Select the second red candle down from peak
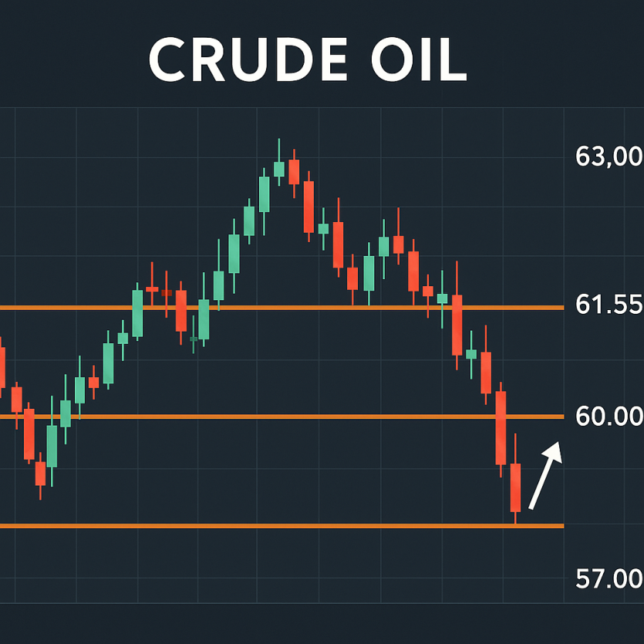The image size is (644, 644). point(309,206)
